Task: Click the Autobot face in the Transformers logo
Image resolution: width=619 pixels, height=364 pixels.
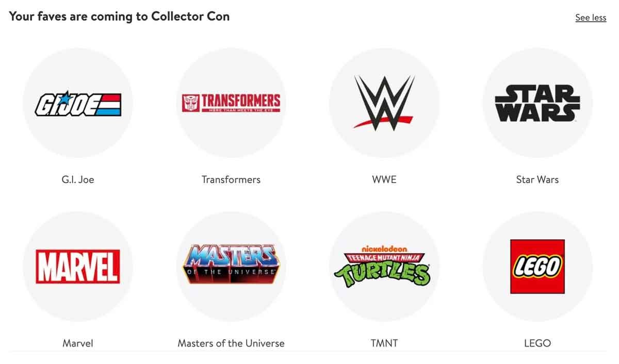Action: [x=191, y=102]
